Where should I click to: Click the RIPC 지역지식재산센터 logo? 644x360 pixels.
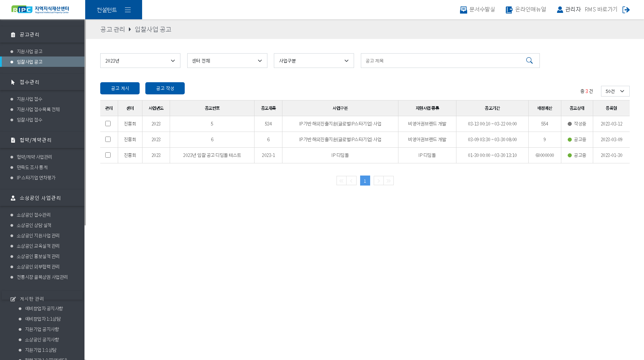click(x=40, y=10)
